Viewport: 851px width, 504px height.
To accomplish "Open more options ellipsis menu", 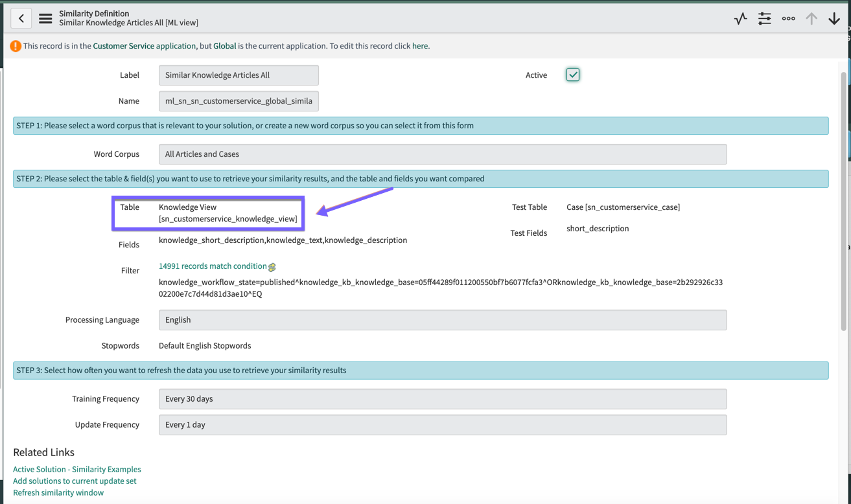I will click(788, 19).
